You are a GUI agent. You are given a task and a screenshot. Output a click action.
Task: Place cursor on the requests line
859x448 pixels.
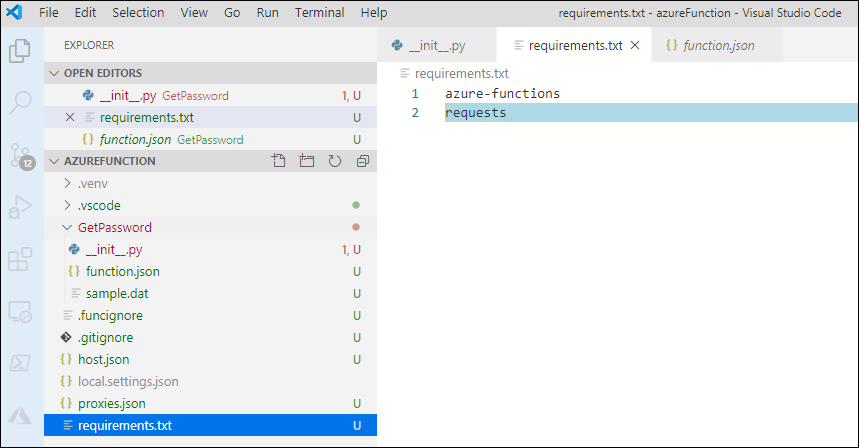click(x=476, y=113)
